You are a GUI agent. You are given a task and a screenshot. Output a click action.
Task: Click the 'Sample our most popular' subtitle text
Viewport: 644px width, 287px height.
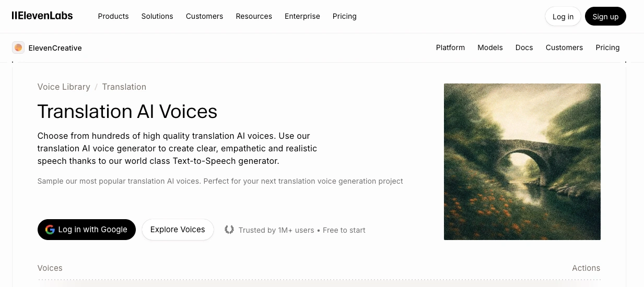220,181
